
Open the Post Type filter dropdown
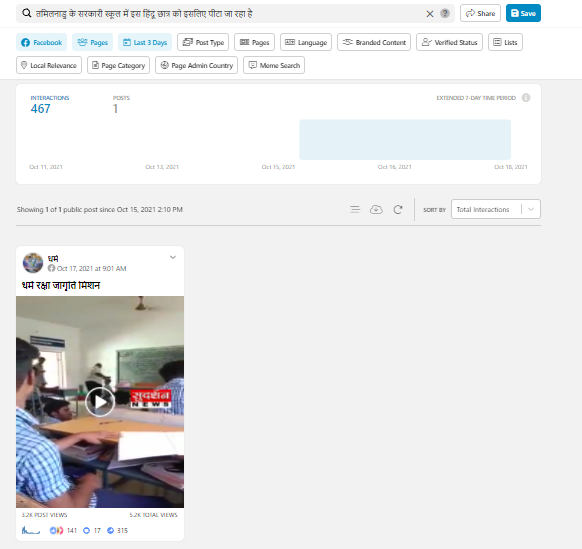coord(203,42)
